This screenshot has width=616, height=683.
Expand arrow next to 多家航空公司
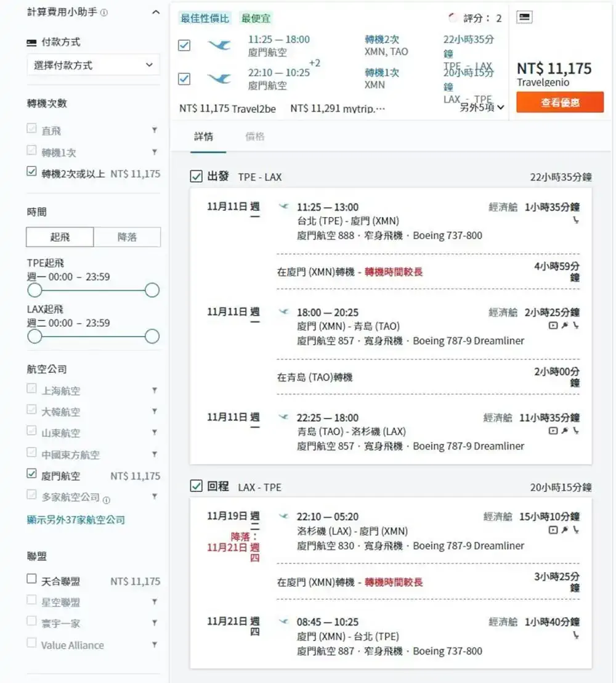155,496
